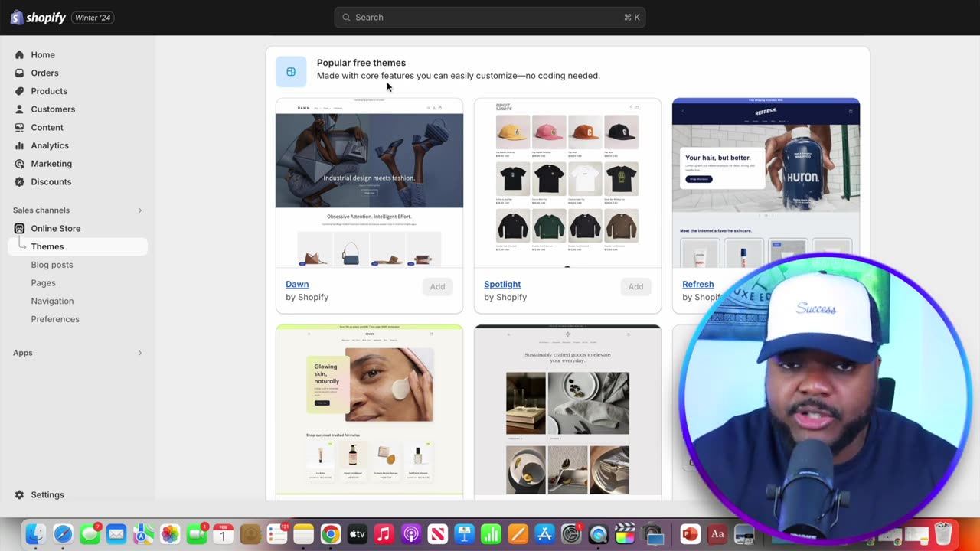Screen dimensions: 980x551
Task: Click the Shopify logo
Action: tap(38, 18)
